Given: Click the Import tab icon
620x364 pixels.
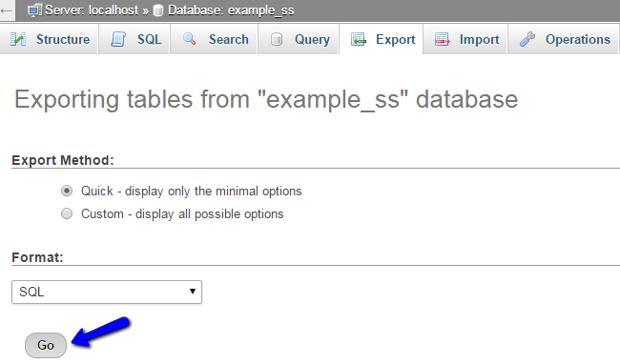Looking at the screenshot, I should pyautogui.click(x=442, y=39).
